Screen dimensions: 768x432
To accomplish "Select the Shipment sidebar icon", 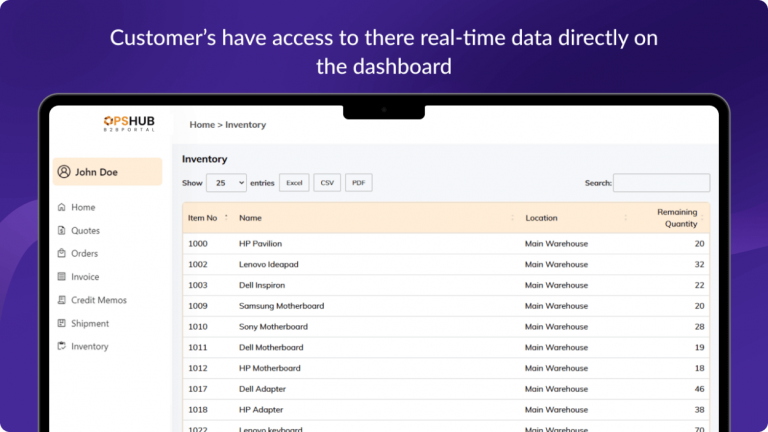I will pos(61,323).
